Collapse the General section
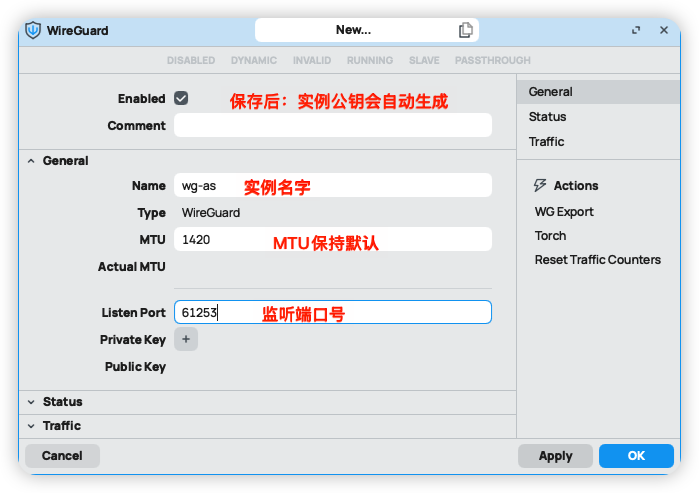Image resolution: width=699 pixels, height=493 pixels. pos(31,161)
